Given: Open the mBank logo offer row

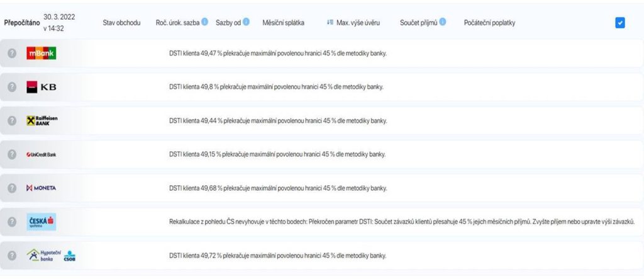Looking at the screenshot, I should point(42,53).
